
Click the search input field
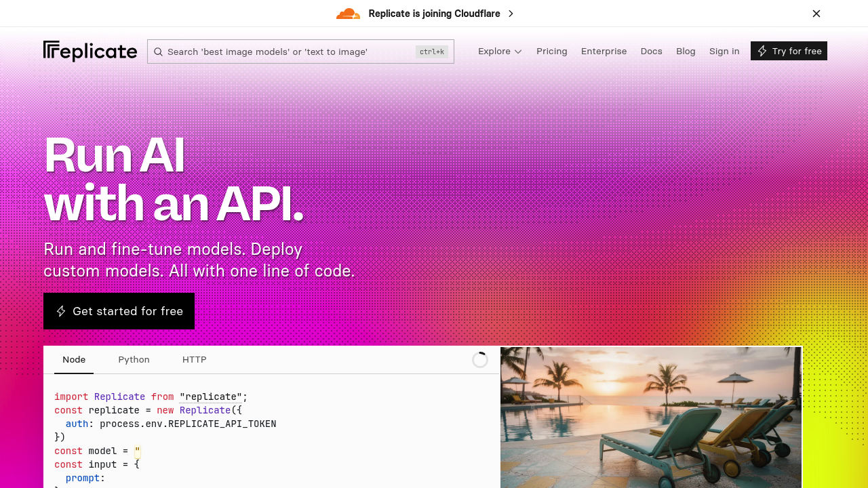click(285, 52)
